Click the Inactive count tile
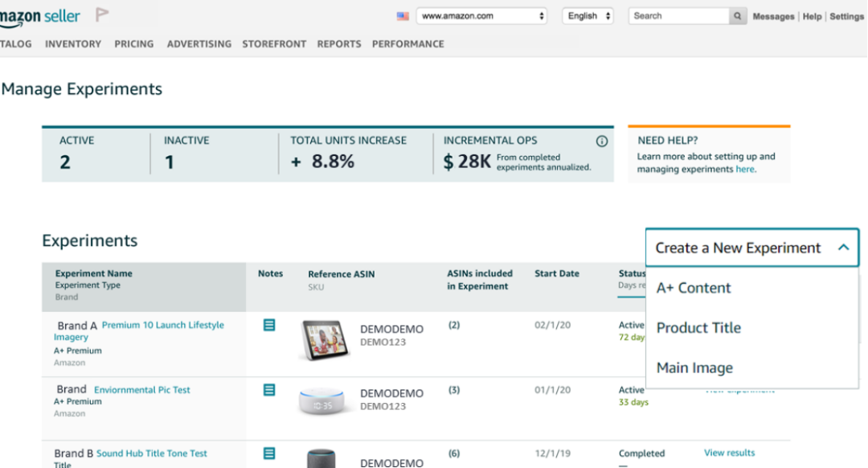Viewport: 868px width, 468px height. point(215,154)
